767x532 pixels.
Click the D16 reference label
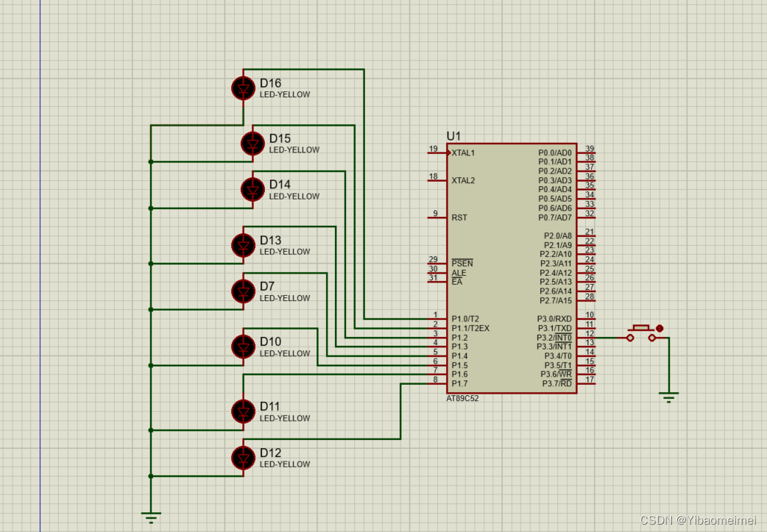[270, 83]
